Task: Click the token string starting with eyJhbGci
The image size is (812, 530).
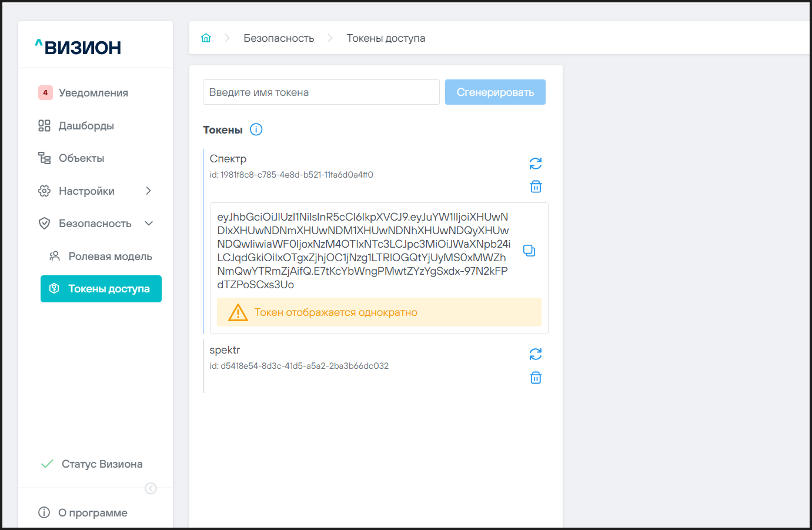Action: coord(364,251)
